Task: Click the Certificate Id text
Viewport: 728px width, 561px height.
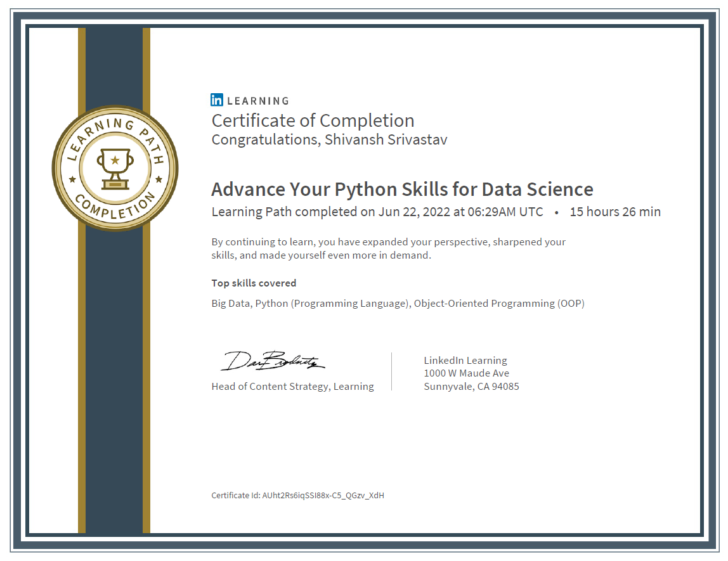Action: click(x=298, y=495)
